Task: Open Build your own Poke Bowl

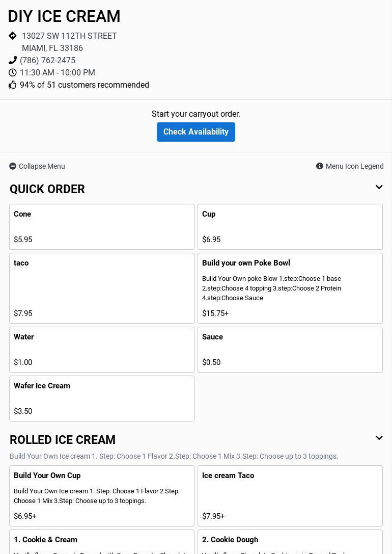Action: [x=290, y=288]
